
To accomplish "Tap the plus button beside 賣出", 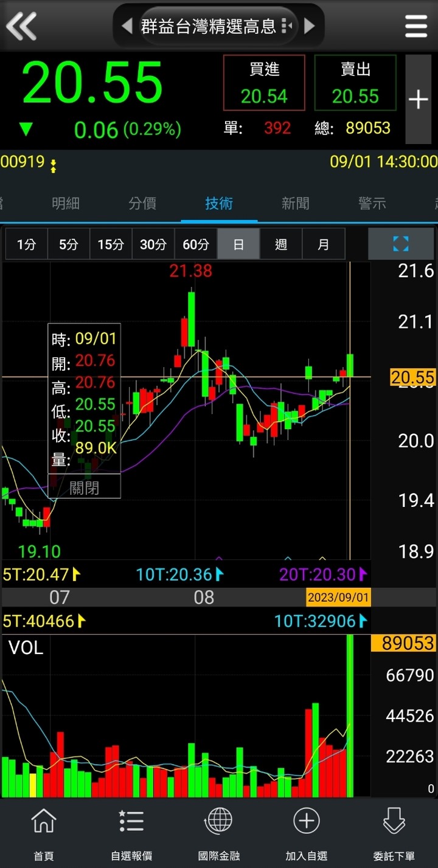I will pos(419,99).
